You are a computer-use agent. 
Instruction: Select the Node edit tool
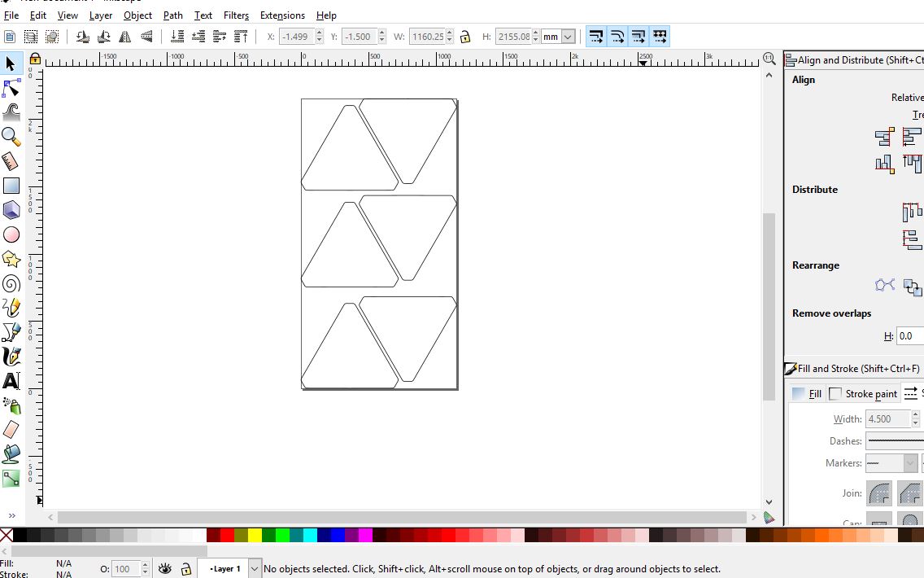tap(11, 89)
